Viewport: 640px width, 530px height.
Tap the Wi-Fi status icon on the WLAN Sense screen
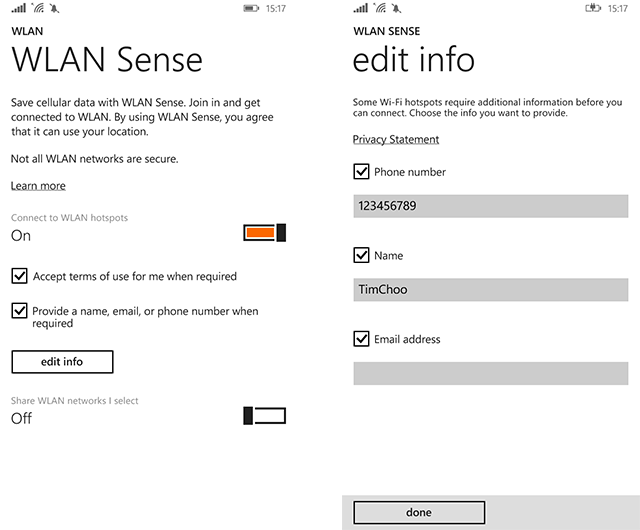(x=38, y=8)
